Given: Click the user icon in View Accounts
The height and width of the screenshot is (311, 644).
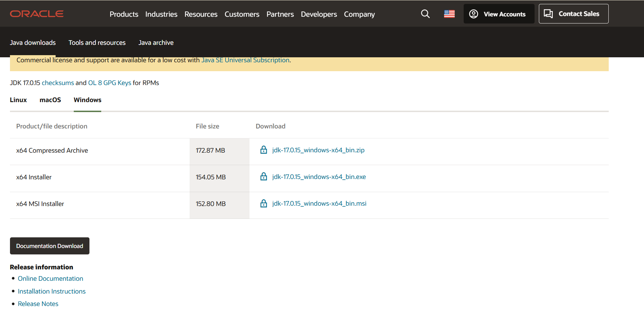Looking at the screenshot, I should [474, 14].
